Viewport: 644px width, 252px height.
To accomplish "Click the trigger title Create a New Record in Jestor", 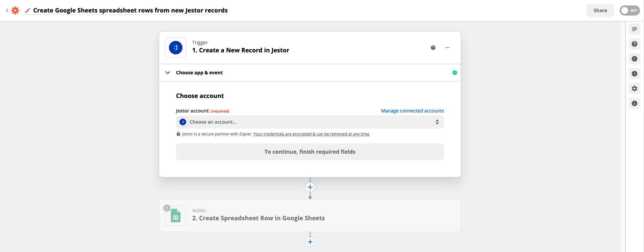I will [x=241, y=50].
